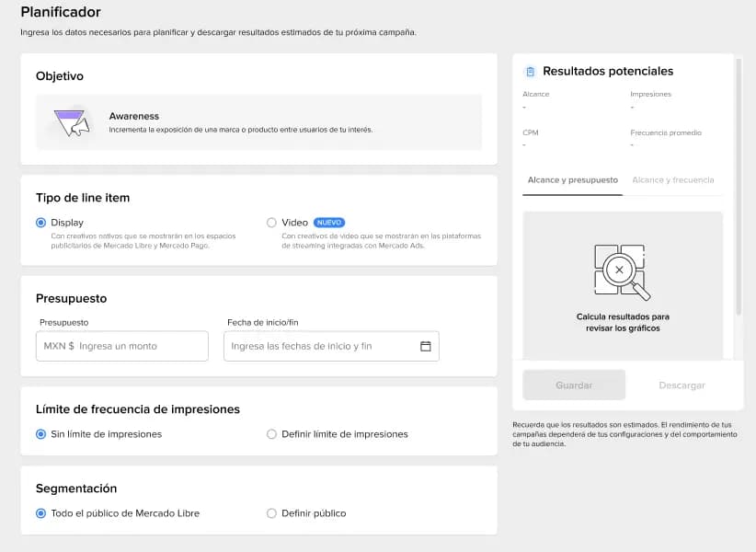756x552 pixels.
Task: Open the Fecha de inicio/fin date field
Action: point(331,346)
